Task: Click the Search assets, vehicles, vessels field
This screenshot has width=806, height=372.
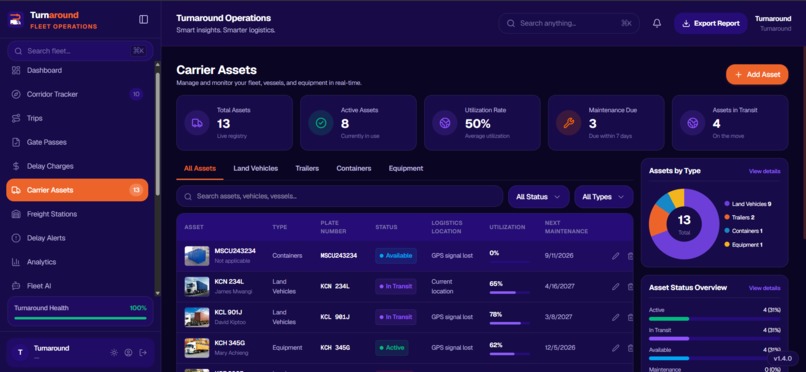Action: point(339,196)
